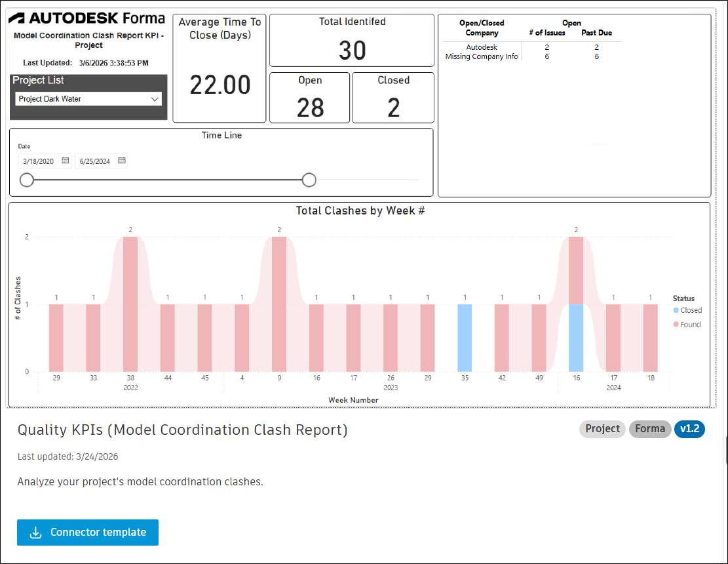This screenshot has width=728, height=564.
Task: Select the Closed legend swatch
Action: click(x=676, y=310)
